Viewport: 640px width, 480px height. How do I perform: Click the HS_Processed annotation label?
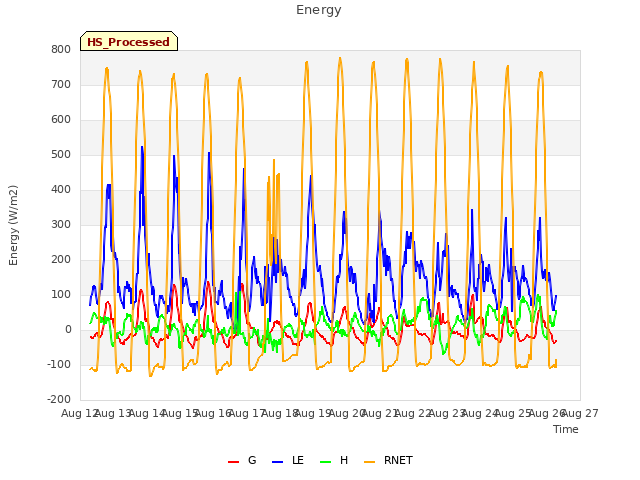tap(129, 42)
